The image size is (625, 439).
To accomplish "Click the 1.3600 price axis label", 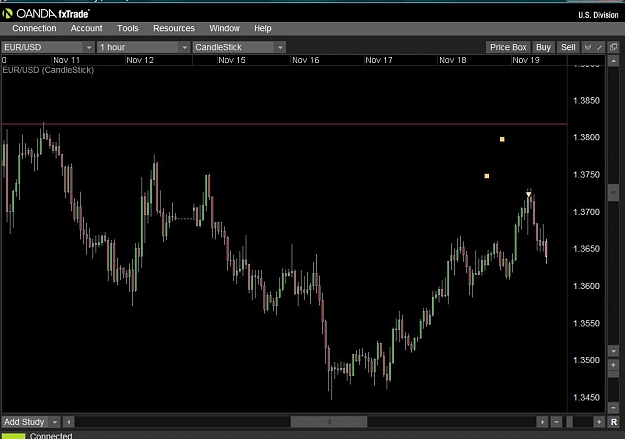I will (x=586, y=286).
